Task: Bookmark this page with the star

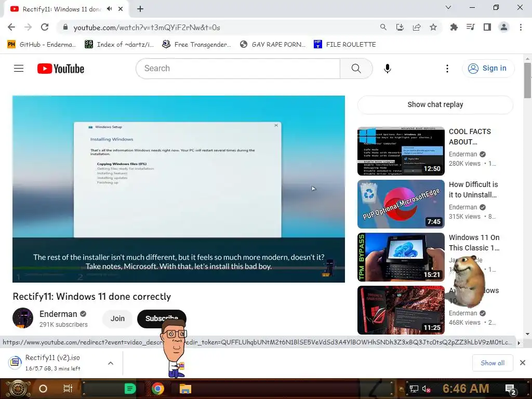Action: point(433,27)
